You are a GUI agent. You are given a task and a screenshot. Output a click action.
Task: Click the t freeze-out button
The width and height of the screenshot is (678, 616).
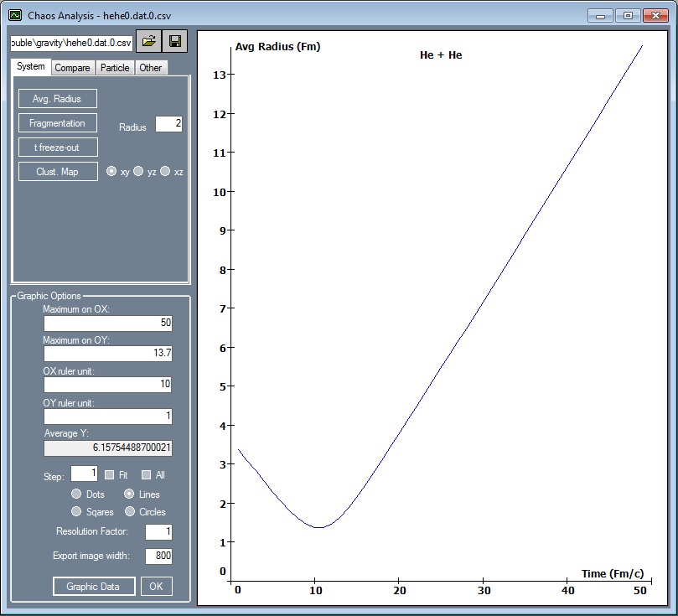(x=57, y=148)
